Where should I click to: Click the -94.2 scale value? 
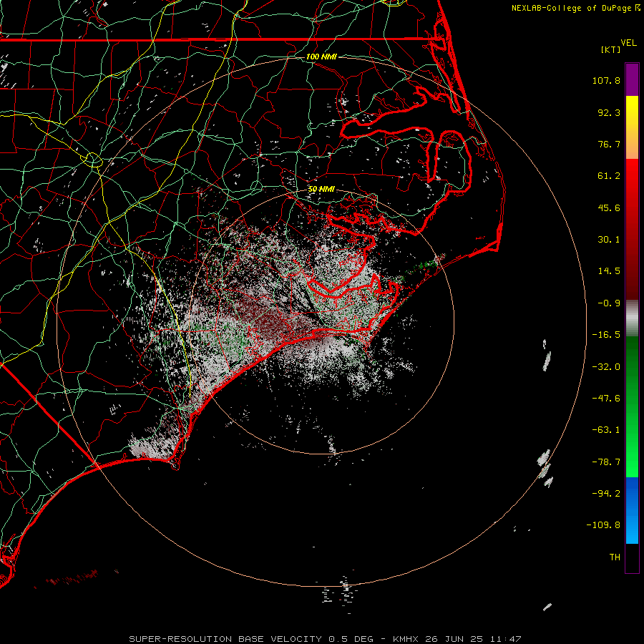point(606,493)
